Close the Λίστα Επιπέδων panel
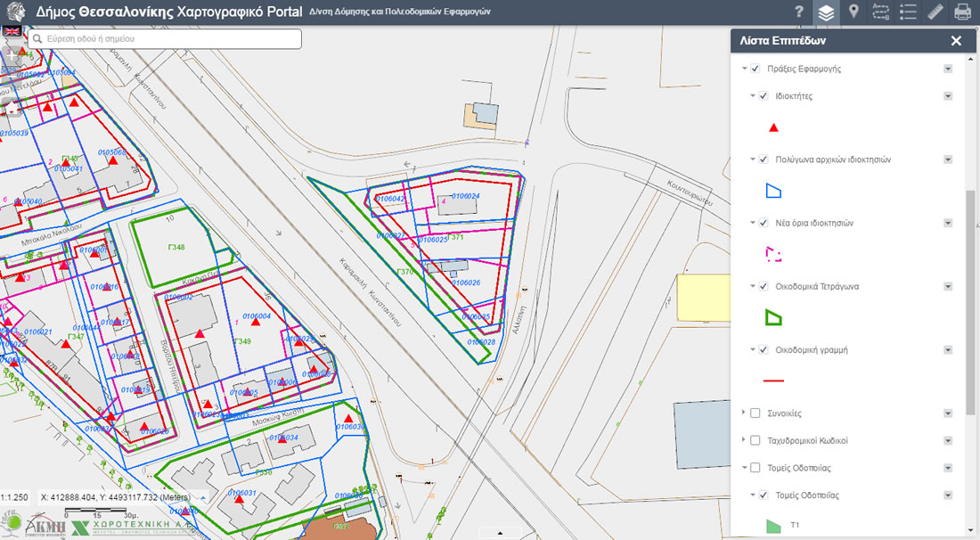Viewport: 980px width, 540px height. coord(956,41)
